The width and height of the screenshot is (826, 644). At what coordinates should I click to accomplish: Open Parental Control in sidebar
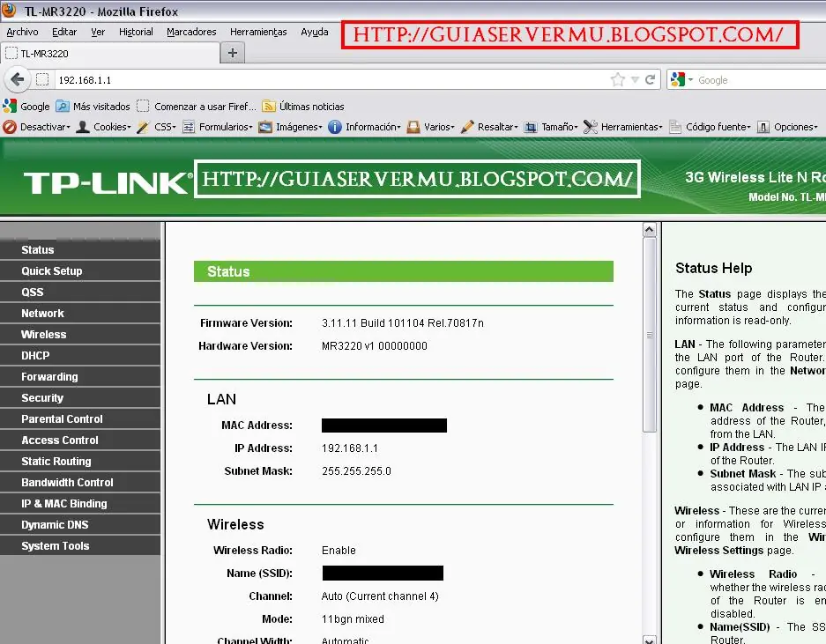point(80,418)
